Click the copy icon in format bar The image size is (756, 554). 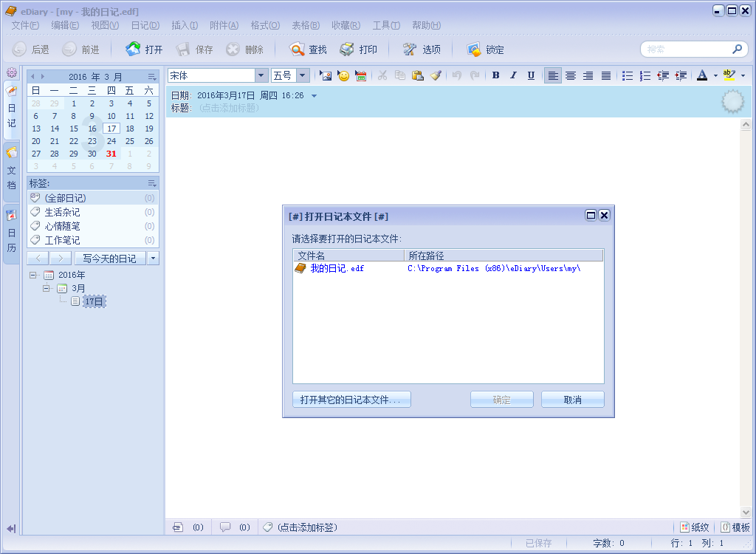click(399, 75)
